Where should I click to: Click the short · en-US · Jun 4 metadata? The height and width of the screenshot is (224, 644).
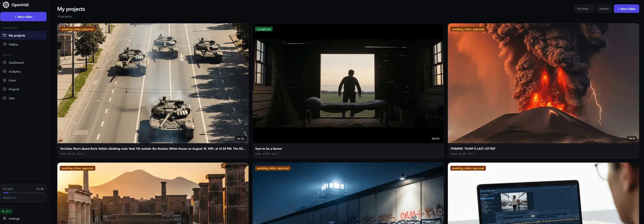[x=72, y=154]
